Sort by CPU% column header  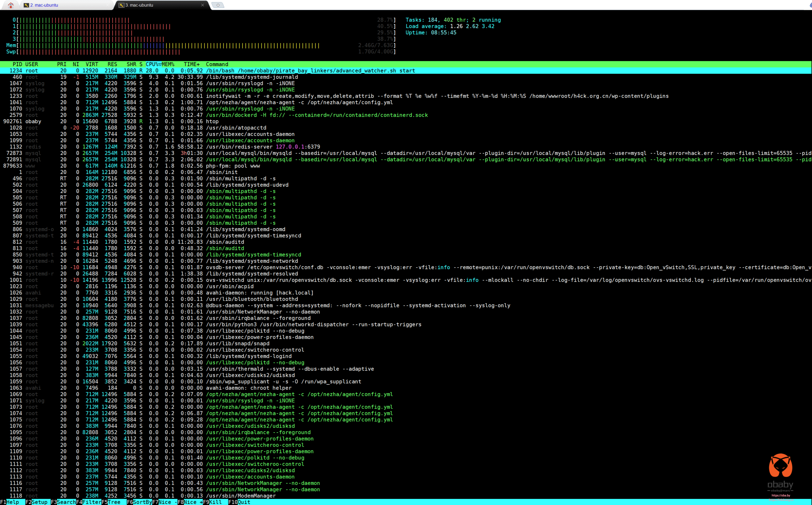click(153, 64)
